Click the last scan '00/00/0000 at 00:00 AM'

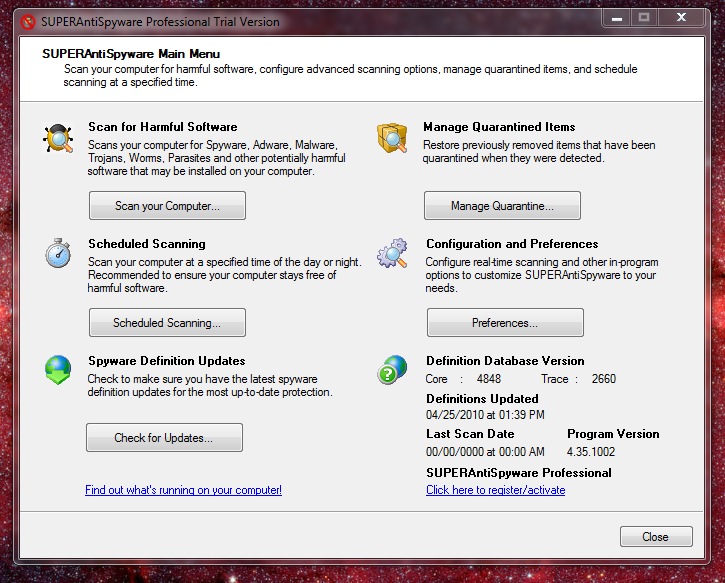click(x=485, y=452)
